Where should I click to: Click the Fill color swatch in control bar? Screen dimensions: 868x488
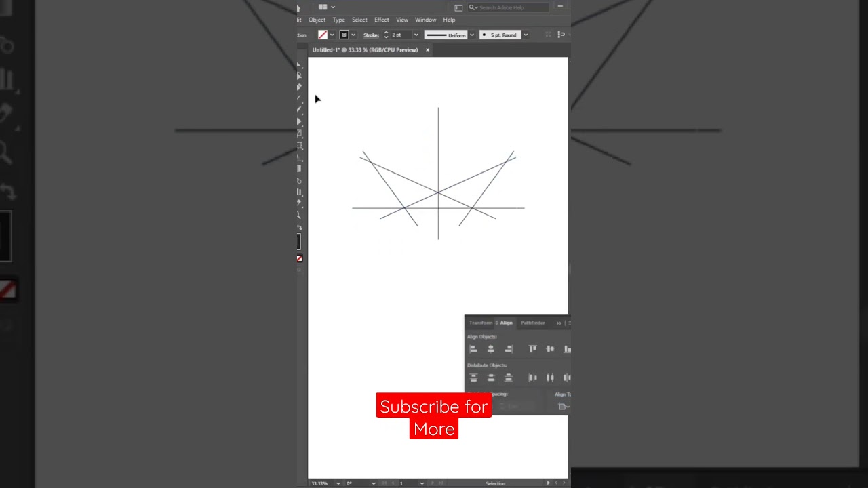(x=323, y=35)
